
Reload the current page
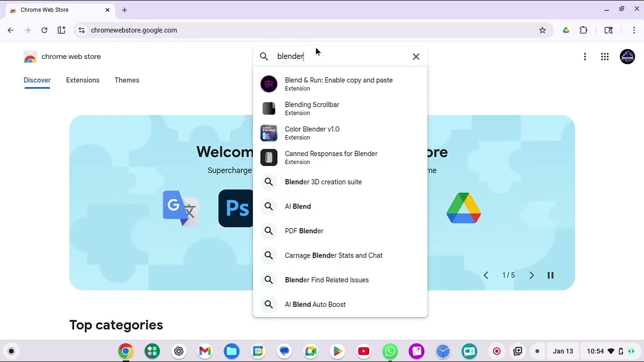coord(44,30)
